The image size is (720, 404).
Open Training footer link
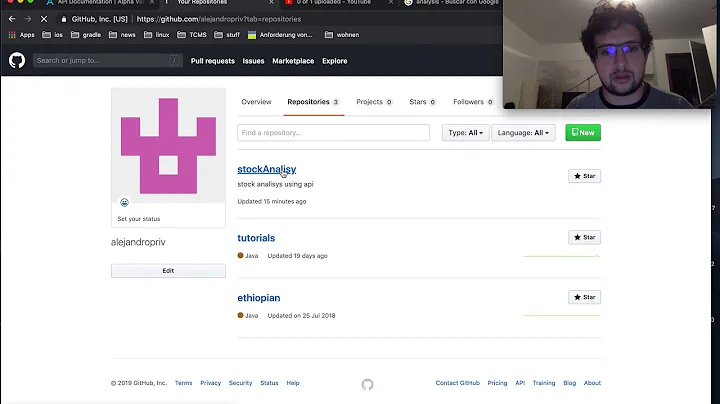click(544, 383)
